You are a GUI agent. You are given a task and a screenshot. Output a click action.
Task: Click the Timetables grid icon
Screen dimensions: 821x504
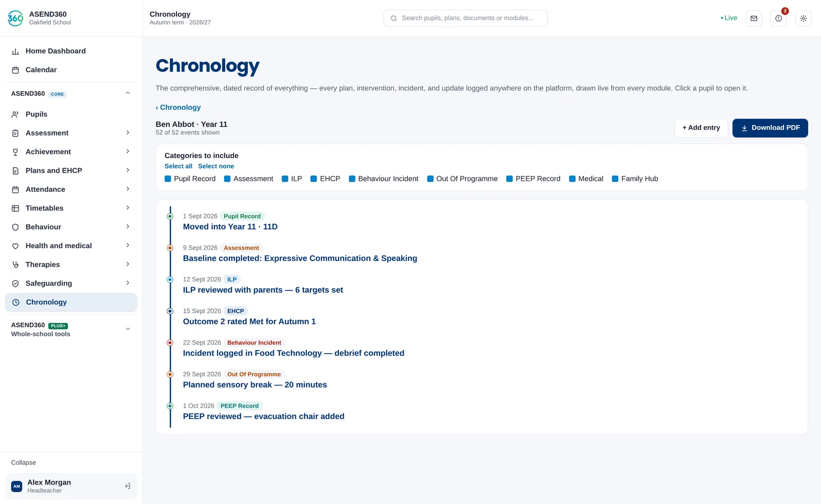pos(15,209)
